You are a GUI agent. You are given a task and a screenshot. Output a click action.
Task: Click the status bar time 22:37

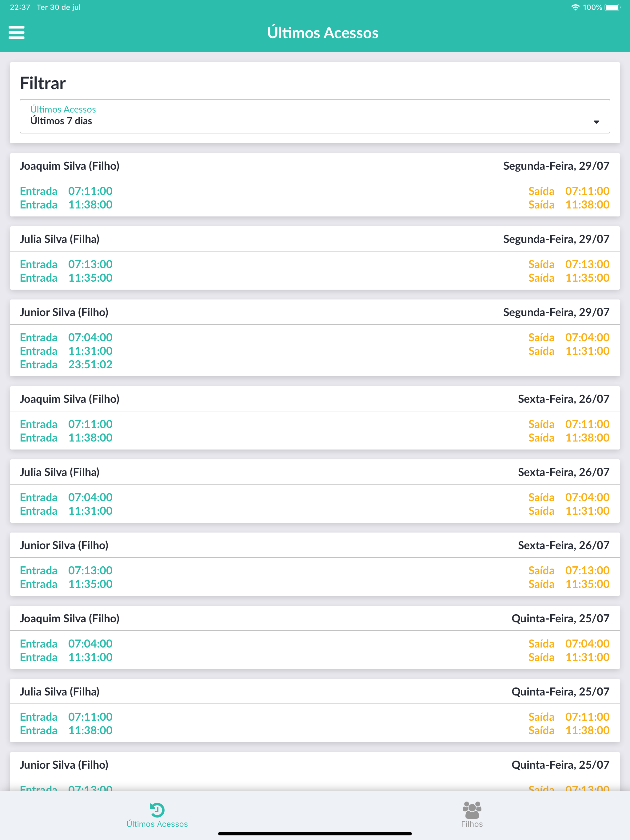pyautogui.click(x=20, y=7)
